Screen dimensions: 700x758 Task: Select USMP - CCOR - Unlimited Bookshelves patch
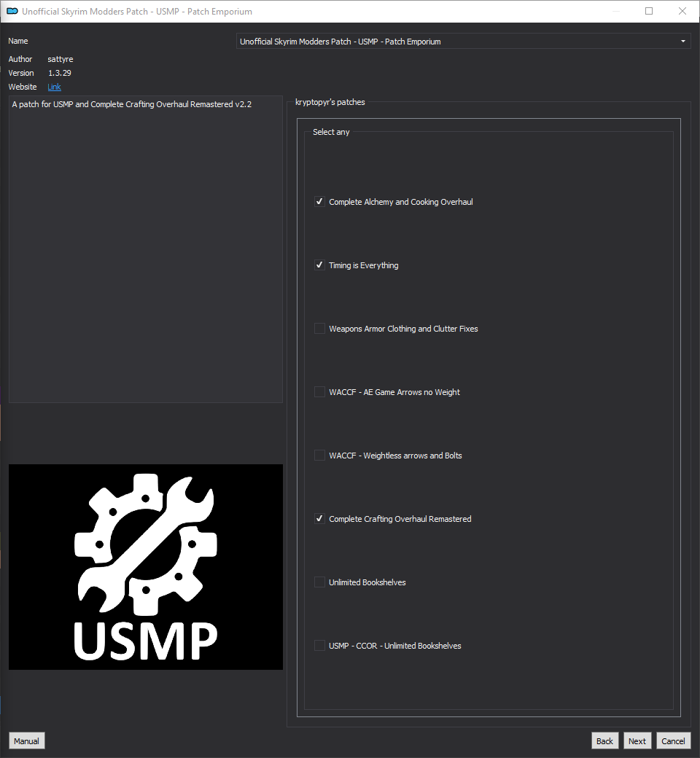(319, 646)
